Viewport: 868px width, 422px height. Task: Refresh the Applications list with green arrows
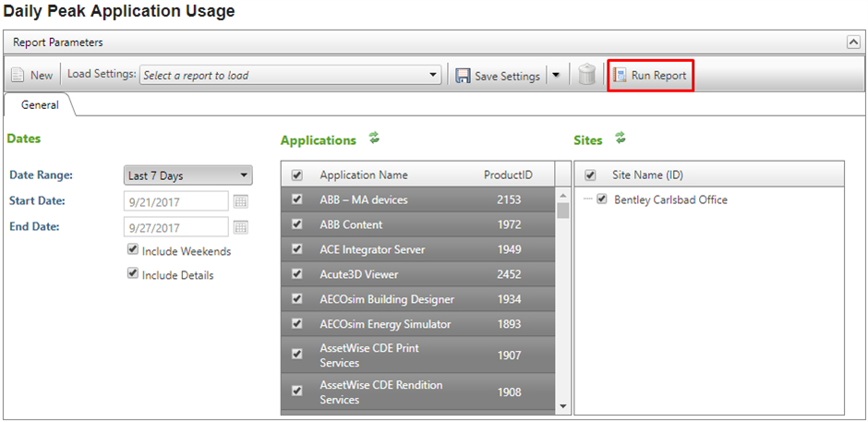point(375,139)
